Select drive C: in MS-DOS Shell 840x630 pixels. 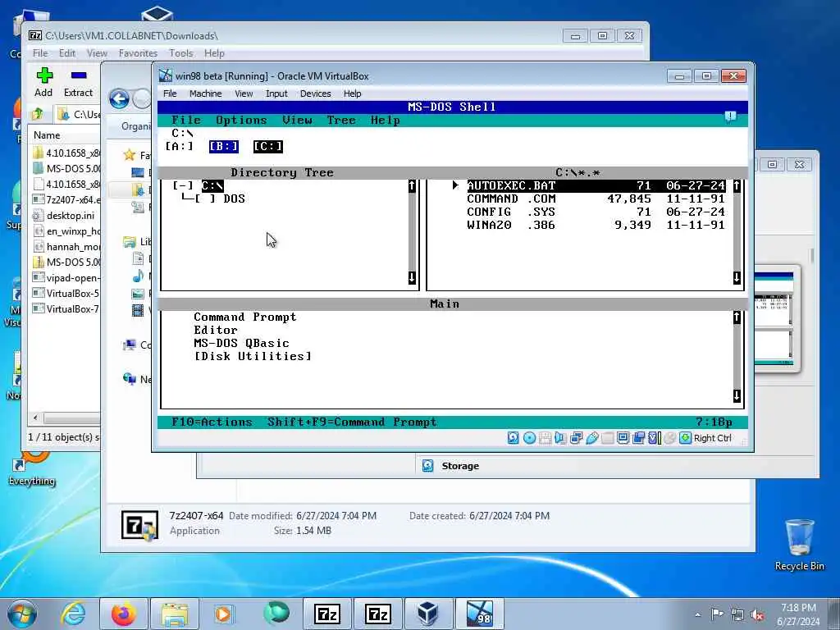[x=268, y=146]
